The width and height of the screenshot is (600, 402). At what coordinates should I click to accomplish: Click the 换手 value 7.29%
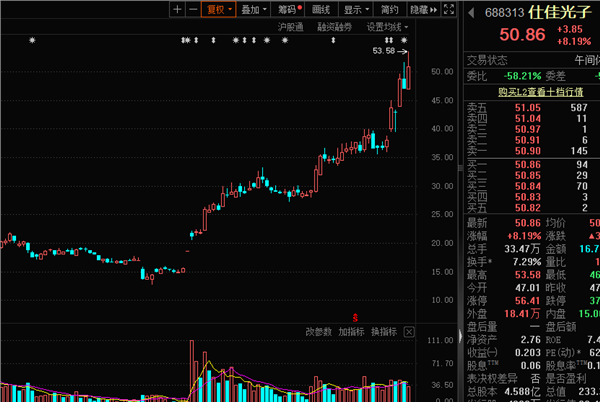tap(527, 262)
